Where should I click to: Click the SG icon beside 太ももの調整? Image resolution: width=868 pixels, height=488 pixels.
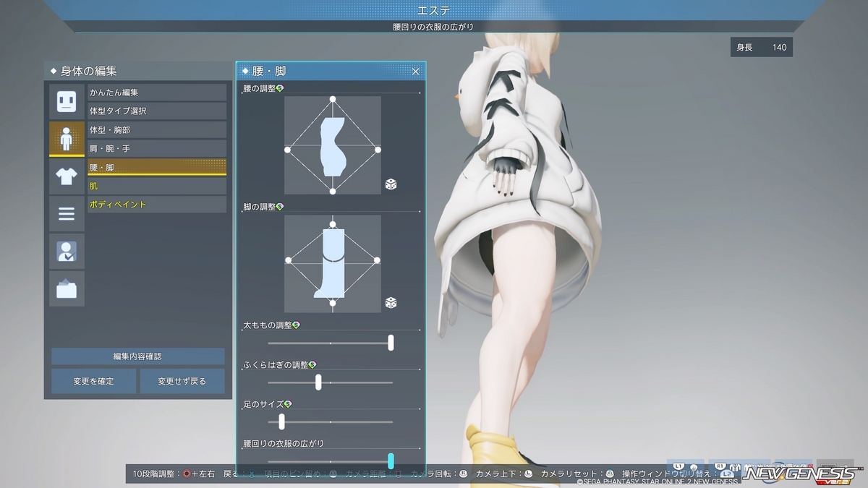click(x=296, y=325)
